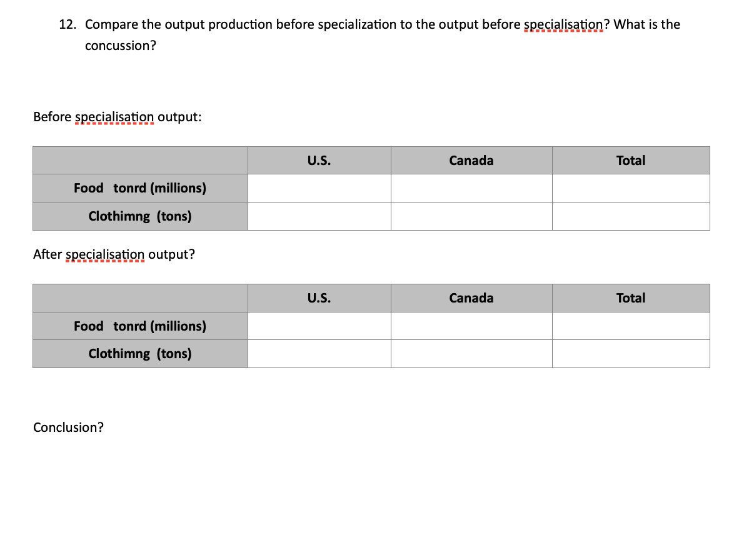Screen dimensions: 744x560
Task: Click the Conclusion? text at the bottom
Action: coord(68,427)
